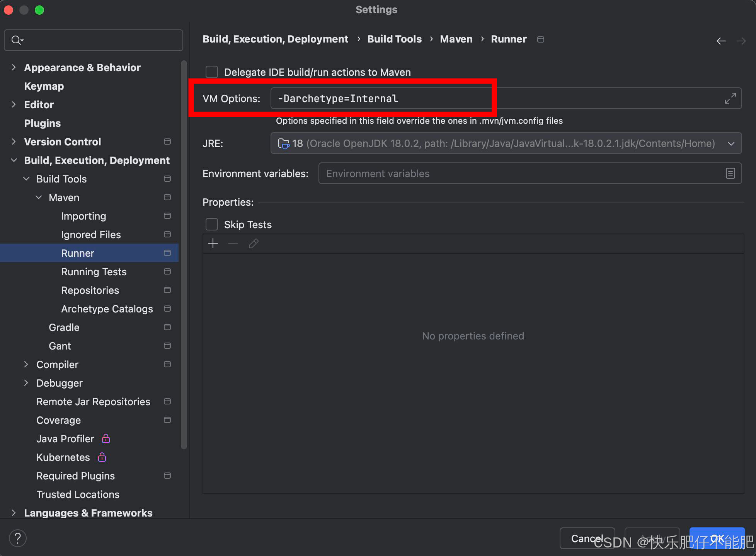Screen dimensions: 756x556
Task: Expand the VM Options field editor
Action: 730,98
